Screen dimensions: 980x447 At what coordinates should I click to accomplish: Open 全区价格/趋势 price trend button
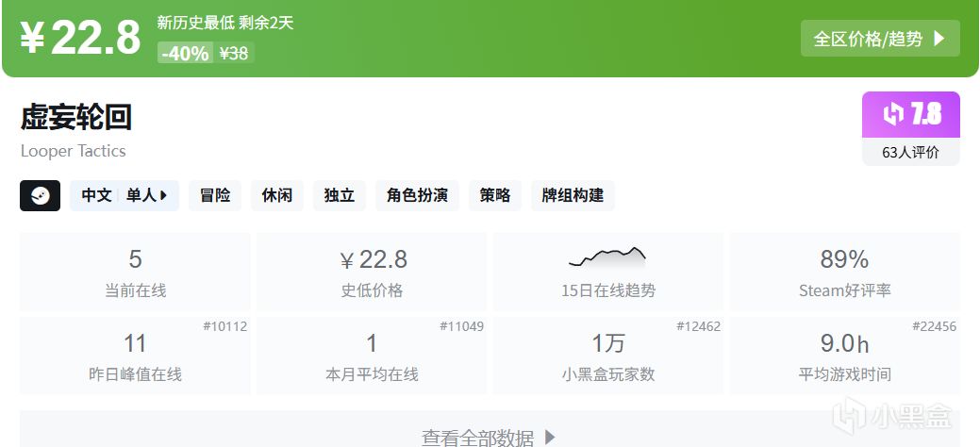880,39
